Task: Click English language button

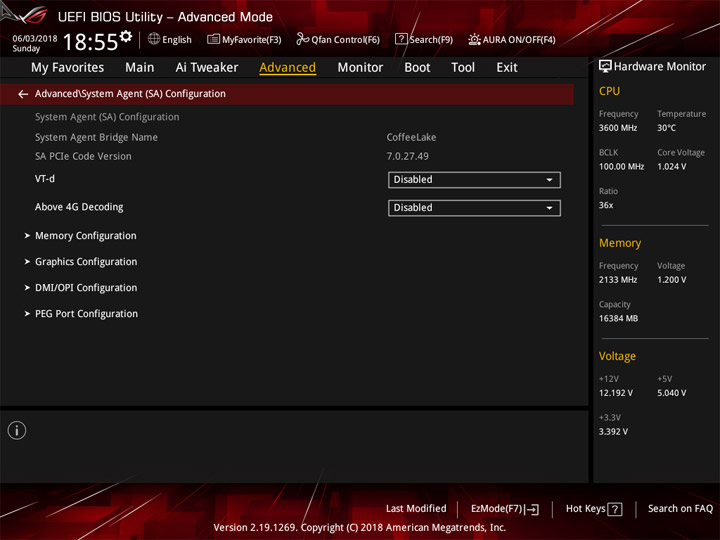Action: click(170, 39)
